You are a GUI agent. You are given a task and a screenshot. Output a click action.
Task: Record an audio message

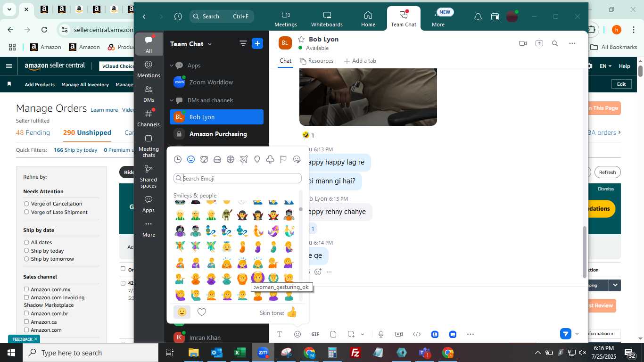[x=381, y=334]
